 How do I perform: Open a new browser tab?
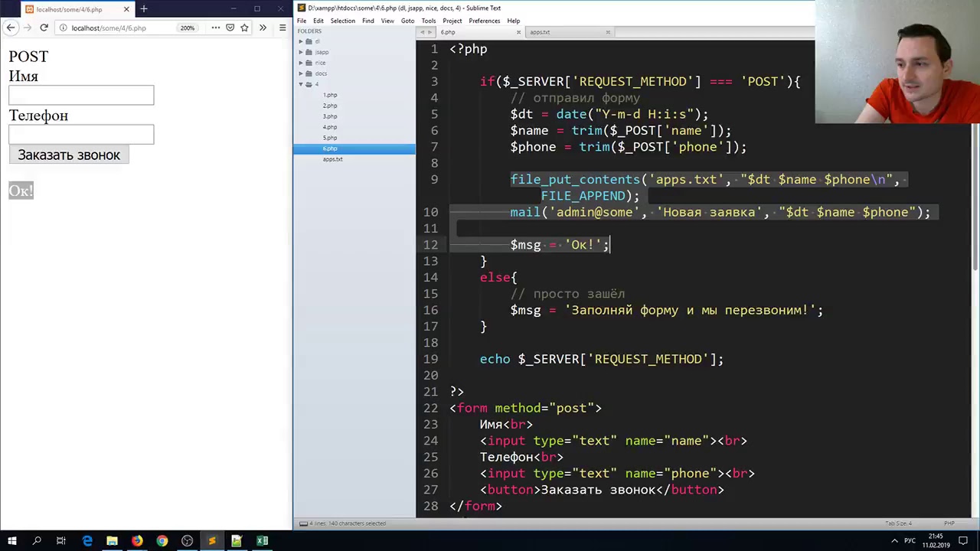(x=143, y=9)
